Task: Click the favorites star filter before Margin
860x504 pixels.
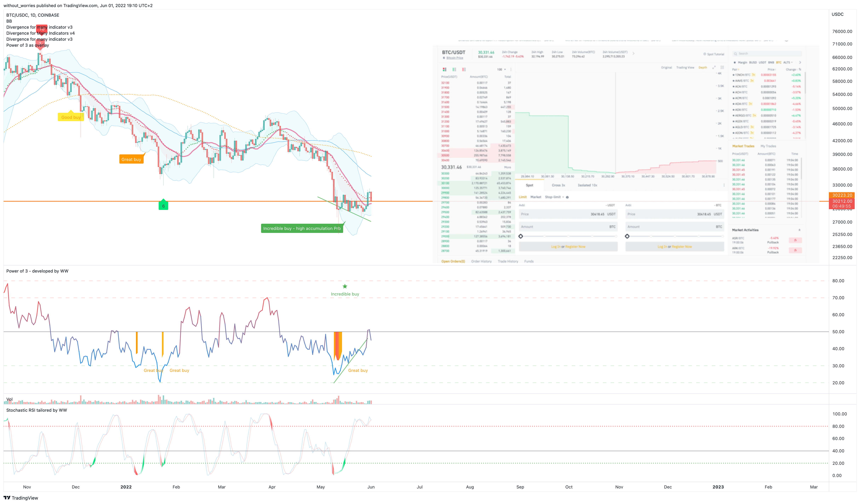Action: [x=734, y=62]
